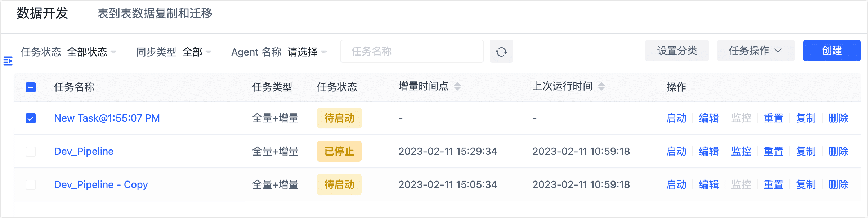The height and width of the screenshot is (218, 868).
Task: Open the 任务状态 全部状态 dropdown
Action: click(91, 52)
